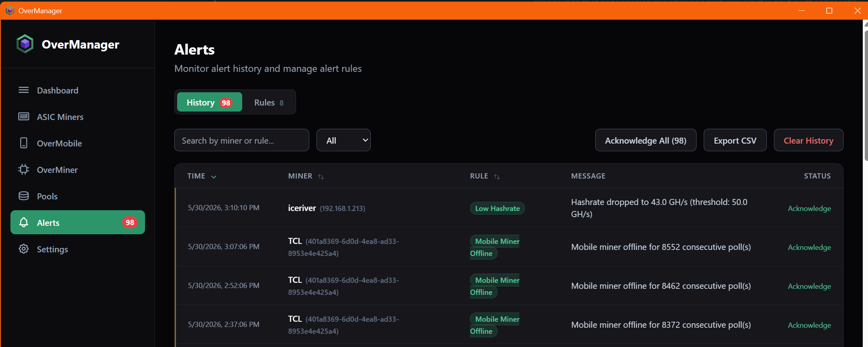Open Settings from the sidebar
Screen dimensions: 868x347
(x=78, y=249)
